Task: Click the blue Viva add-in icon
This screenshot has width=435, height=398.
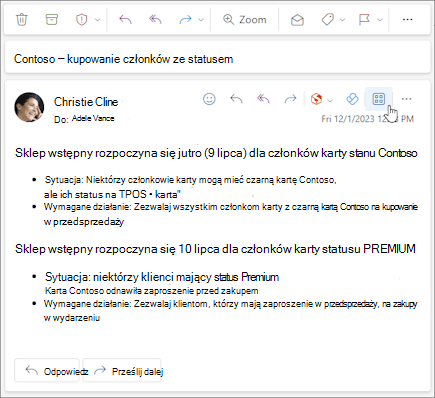Action: point(352,99)
